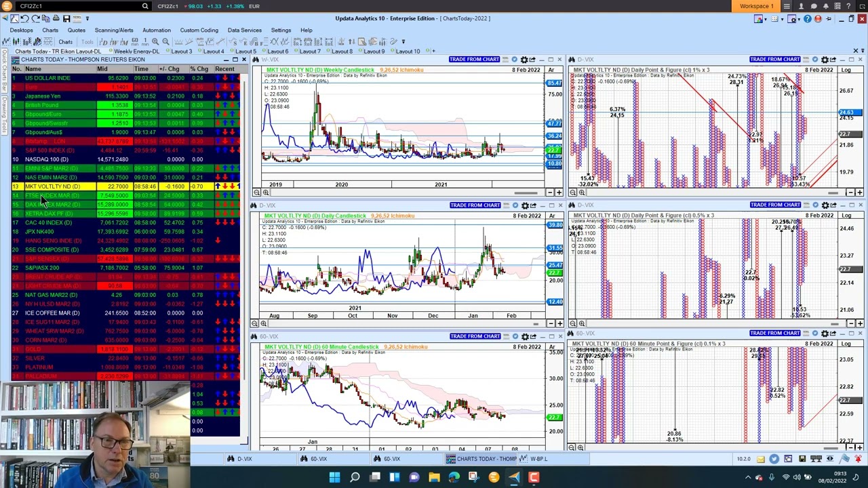
Task: Click the Twitter icon in status bar
Action: click(x=774, y=459)
